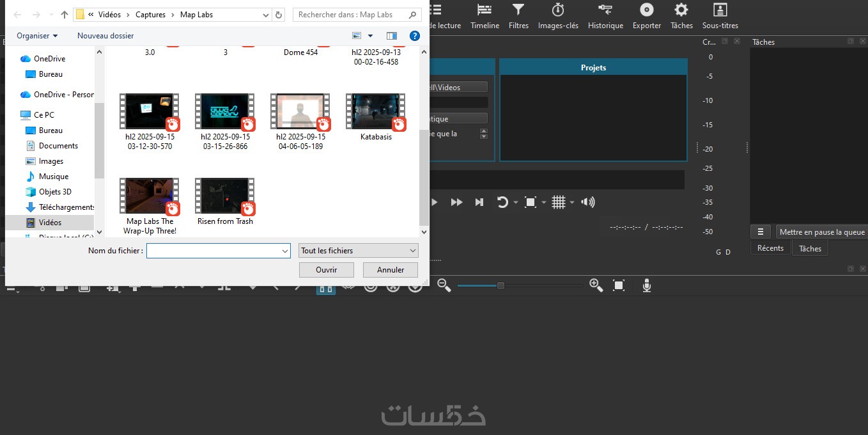This screenshot has height=435, width=868.
Task: Open the player zoom dropdown arrow
Action: (x=544, y=203)
